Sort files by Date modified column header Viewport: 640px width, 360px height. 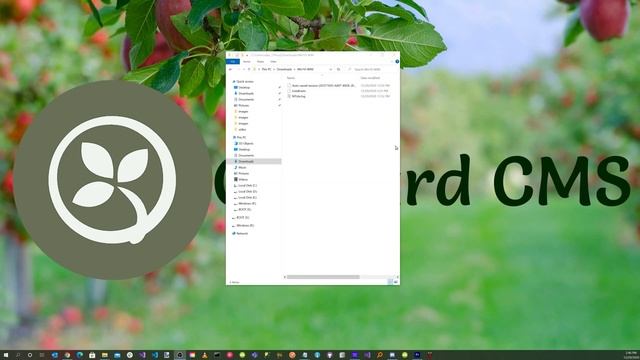[x=371, y=78]
